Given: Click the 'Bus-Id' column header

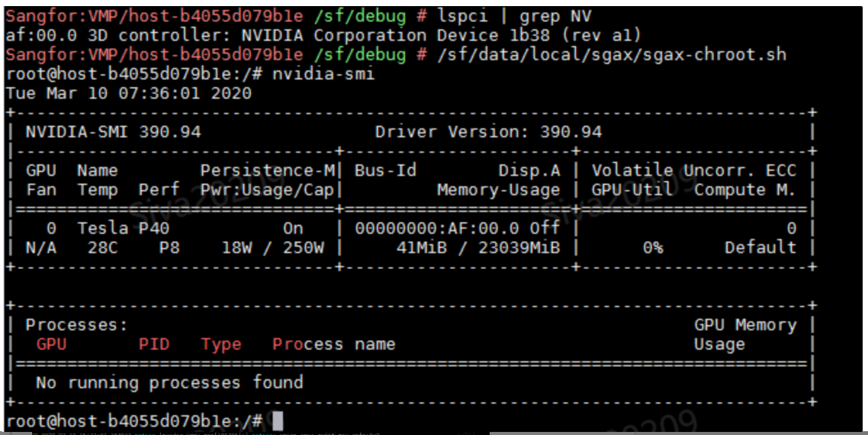Looking at the screenshot, I should 385,171.
